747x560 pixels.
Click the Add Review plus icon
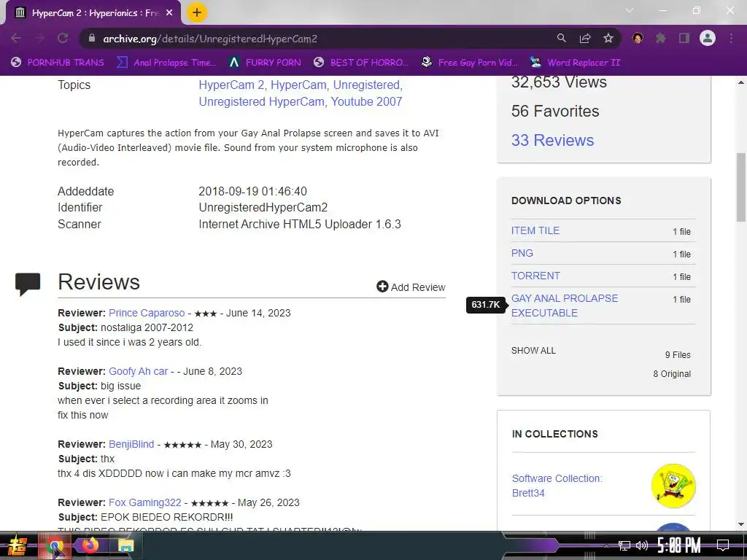[382, 286]
